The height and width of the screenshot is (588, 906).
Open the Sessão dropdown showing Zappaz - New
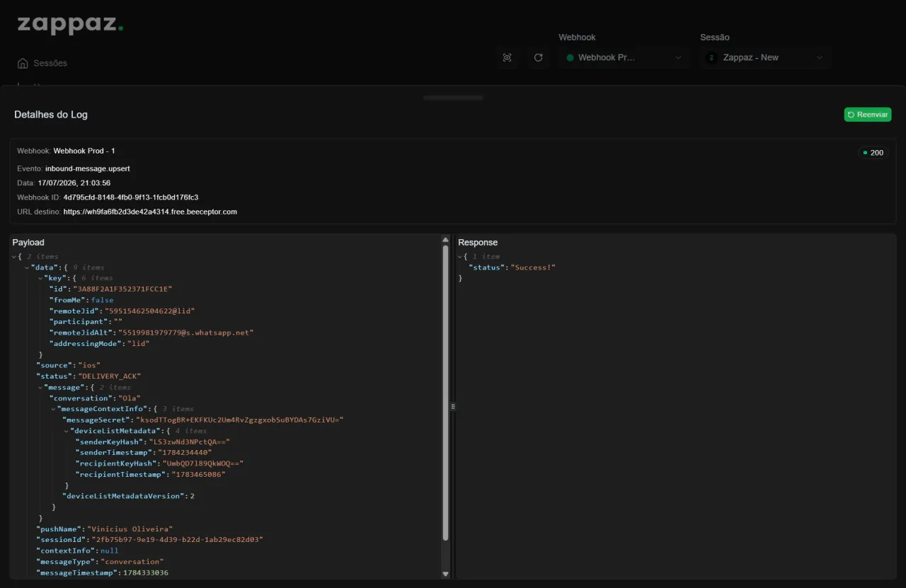(x=765, y=57)
